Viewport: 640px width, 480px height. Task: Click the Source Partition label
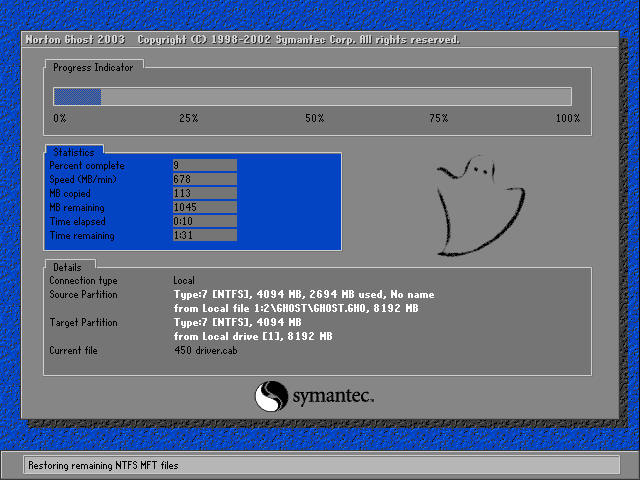(x=83, y=294)
